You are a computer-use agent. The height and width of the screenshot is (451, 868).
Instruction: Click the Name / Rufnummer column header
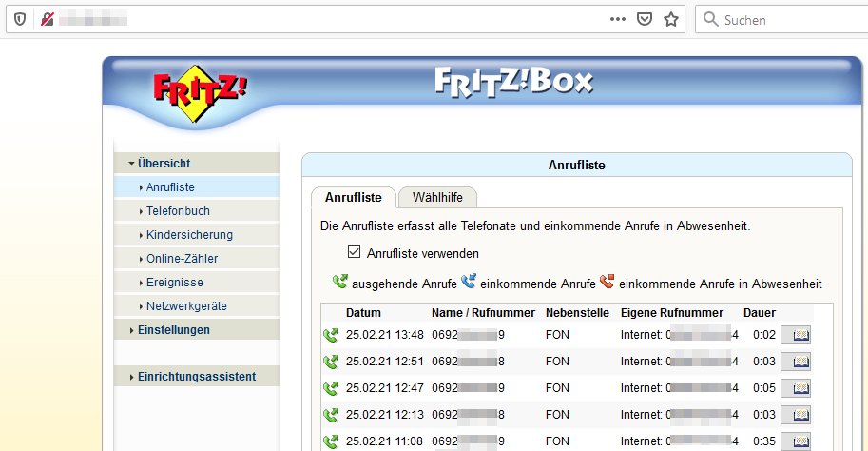pyautogui.click(x=483, y=312)
